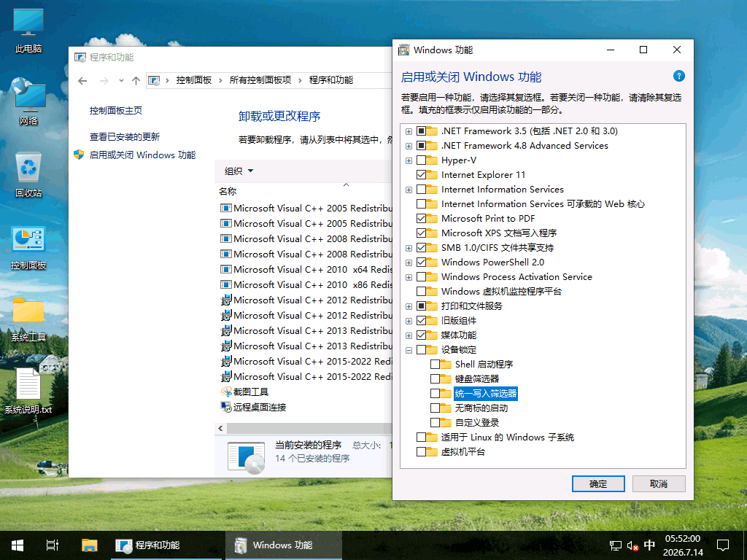The image size is (747, 560).
Task: Click the blue help icon in Windows 功能
Action: click(679, 76)
